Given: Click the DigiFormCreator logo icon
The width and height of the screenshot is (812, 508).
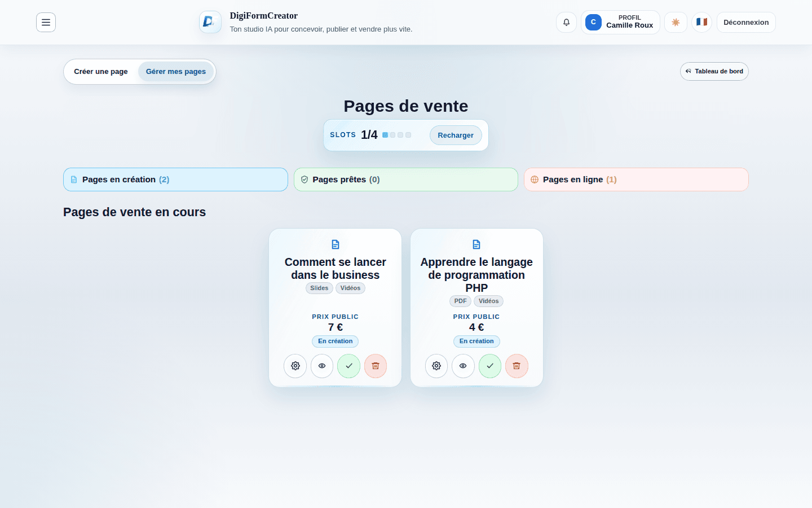Looking at the screenshot, I should (210, 22).
